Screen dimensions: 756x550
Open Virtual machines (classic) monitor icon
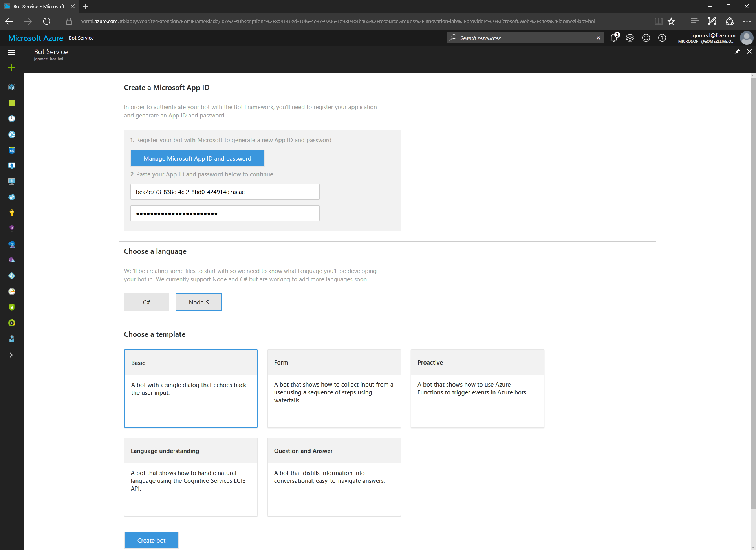coord(12,166)
